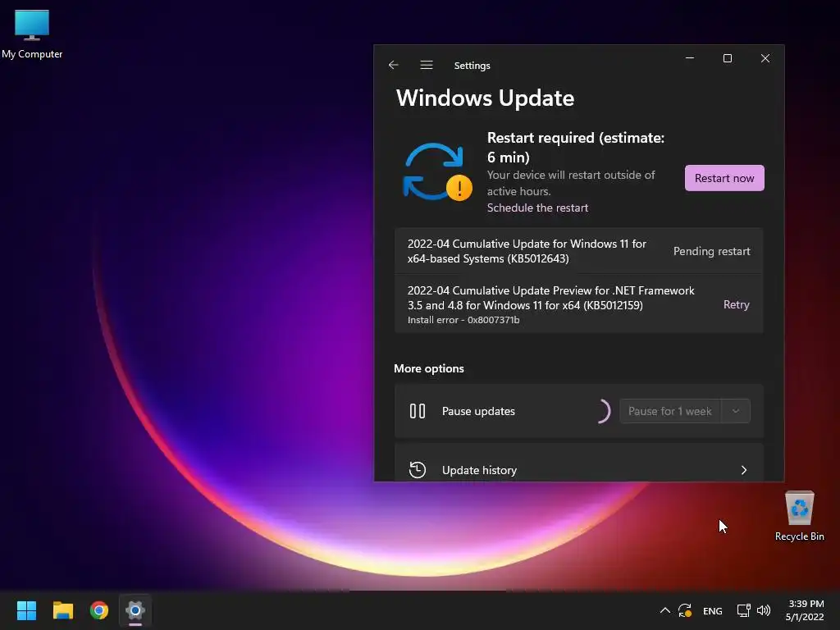The image size is (840, 630).
Task: Click the Windows Update tray notification icon
Action: click(x=685, y=610)
